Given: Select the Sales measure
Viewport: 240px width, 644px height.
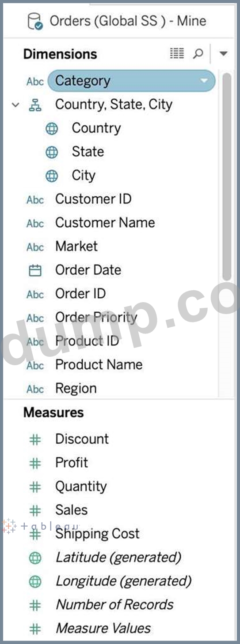Looking at the screenshot, I should (x=71, y=510).
